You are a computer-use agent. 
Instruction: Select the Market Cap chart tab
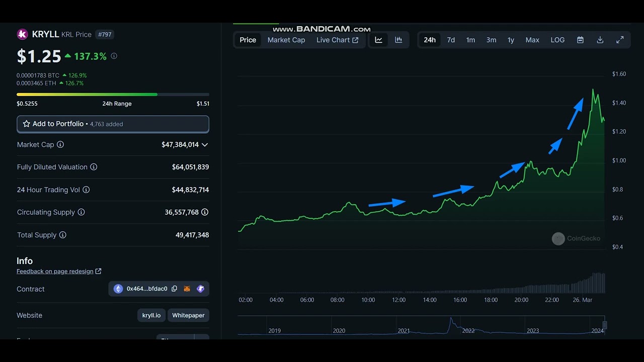(x=286, y=40)
